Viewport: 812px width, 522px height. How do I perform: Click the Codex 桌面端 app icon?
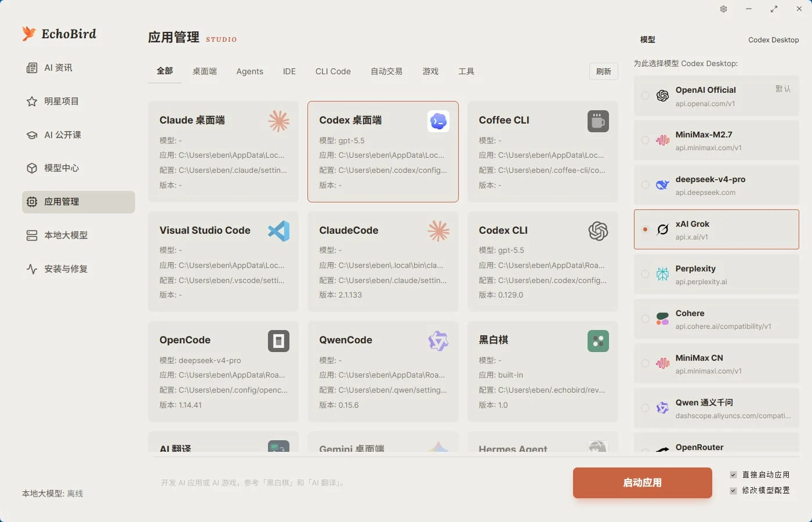438,121
